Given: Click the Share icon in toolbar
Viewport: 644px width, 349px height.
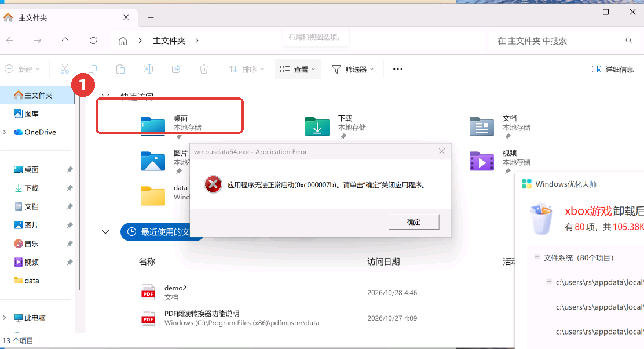Looking at the screenshot, I should (x=176, y=69).
